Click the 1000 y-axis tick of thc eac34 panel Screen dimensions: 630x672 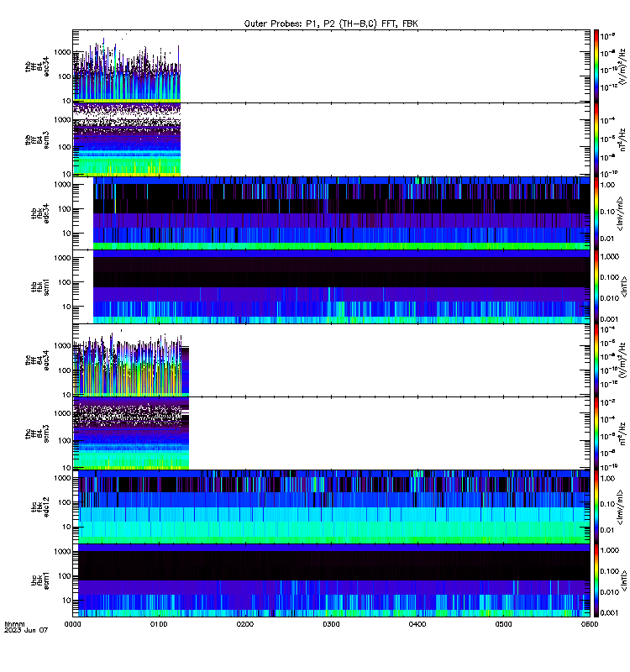click(x=62, y=346)
